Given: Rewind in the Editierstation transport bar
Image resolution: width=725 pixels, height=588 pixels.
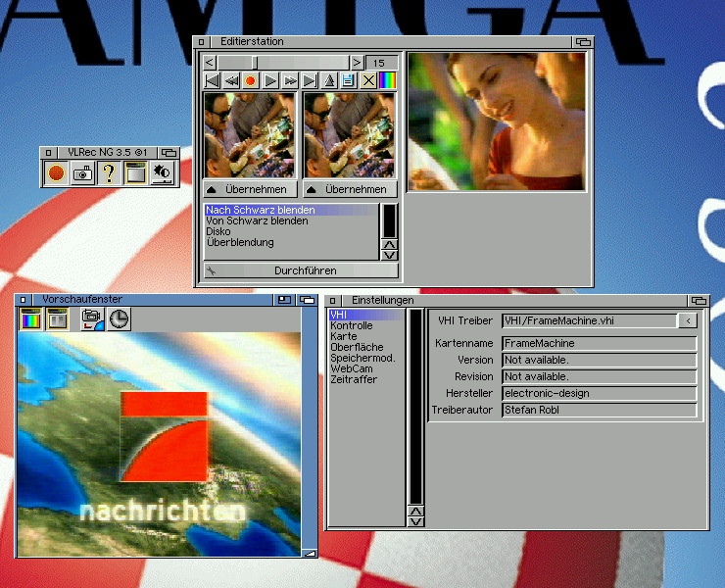Looking at the screenshot, I should [x=231, y=81].
